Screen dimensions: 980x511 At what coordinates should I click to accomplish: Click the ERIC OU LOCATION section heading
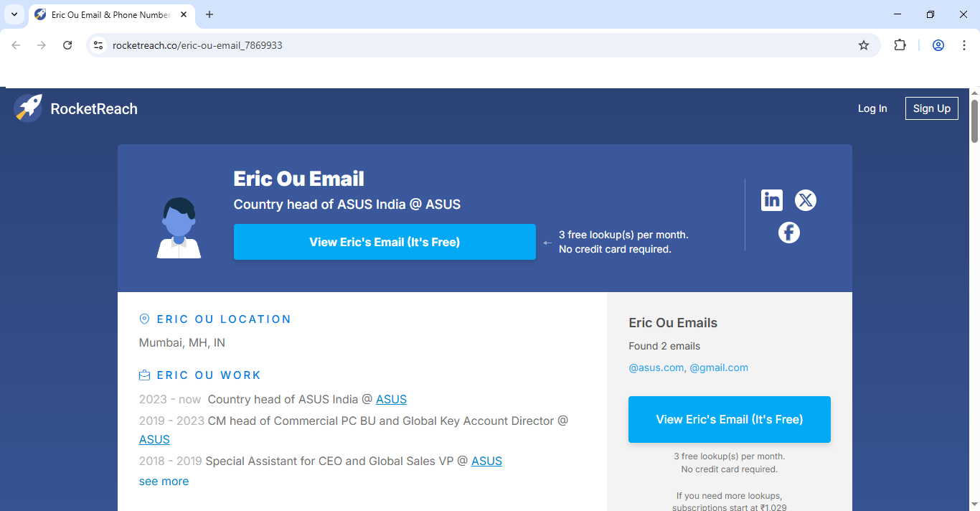coord(224,319)
